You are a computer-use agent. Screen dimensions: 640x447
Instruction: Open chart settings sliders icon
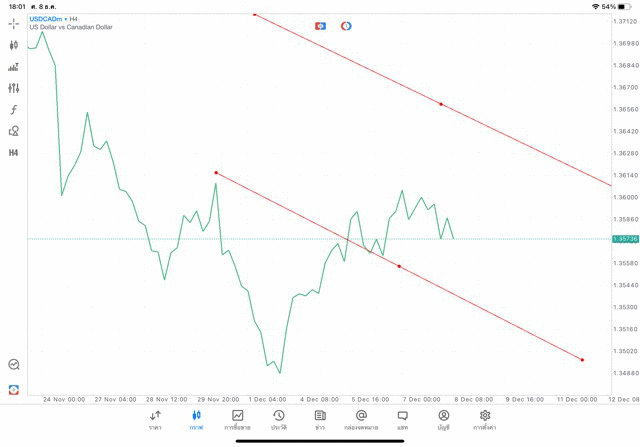click(x=14, y=89)
